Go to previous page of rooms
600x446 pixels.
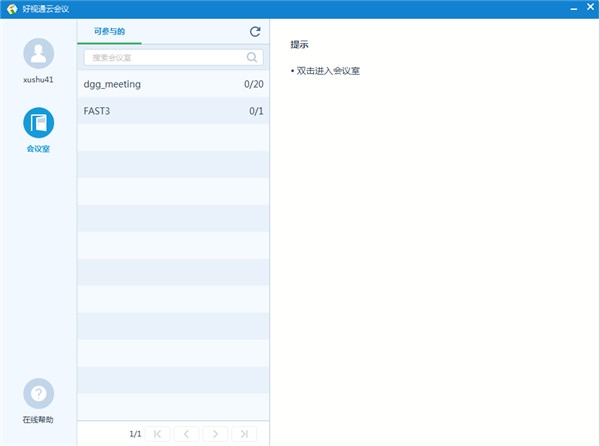click(186, 434)
